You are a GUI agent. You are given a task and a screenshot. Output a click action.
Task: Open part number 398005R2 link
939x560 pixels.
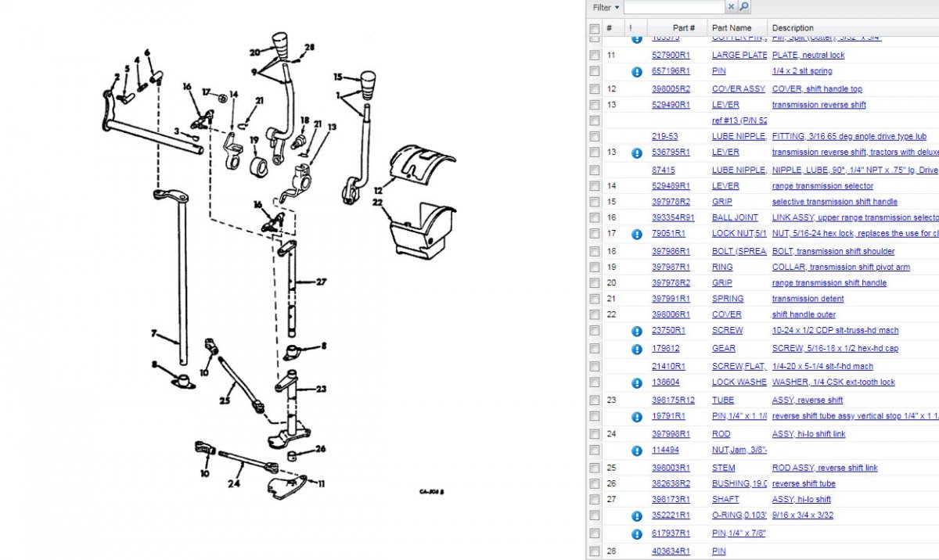click(671, 89)
